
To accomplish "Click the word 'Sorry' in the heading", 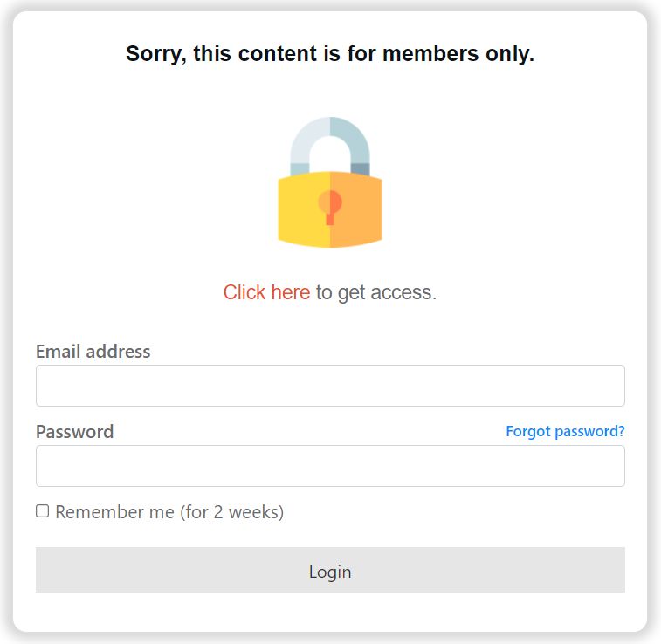I will click(x=154, y=54).
